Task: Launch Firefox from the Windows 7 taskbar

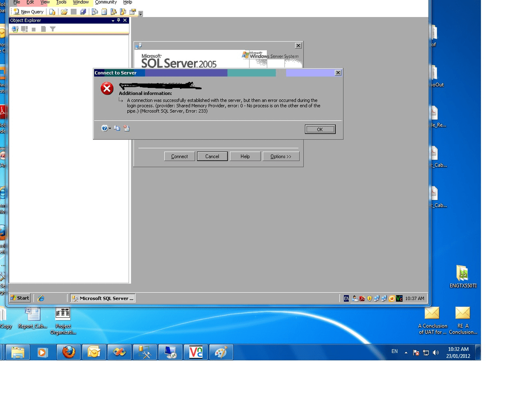Action: click(69, 352)
